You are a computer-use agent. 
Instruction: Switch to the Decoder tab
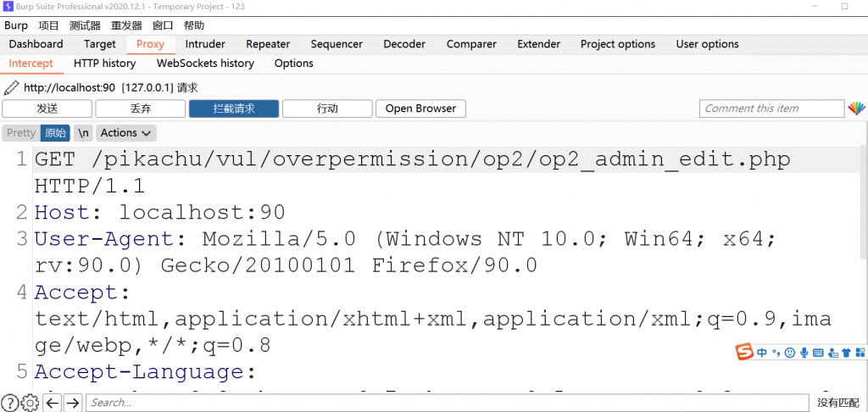404,44
